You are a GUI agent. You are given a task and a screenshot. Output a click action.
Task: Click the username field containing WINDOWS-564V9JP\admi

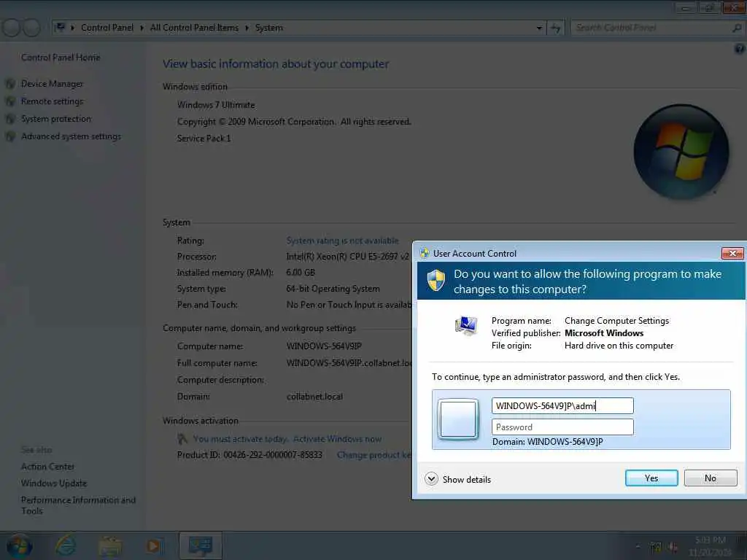click(562, 405)
